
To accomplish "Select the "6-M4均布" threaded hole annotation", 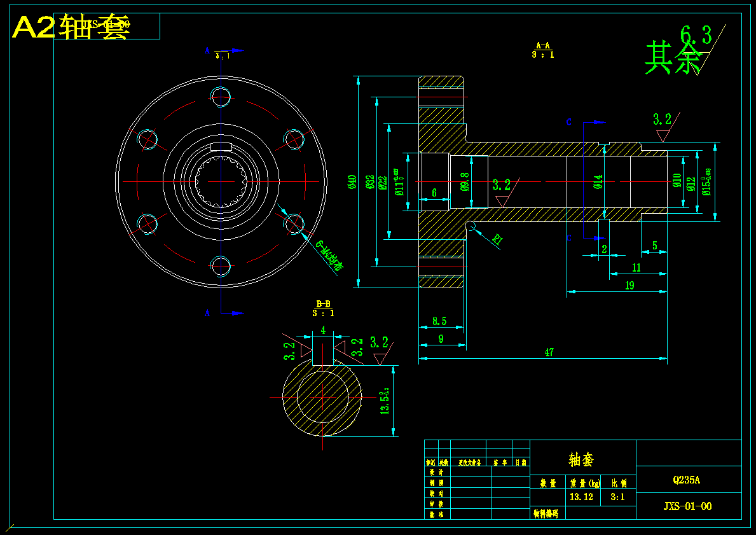I will click(330, 256).
